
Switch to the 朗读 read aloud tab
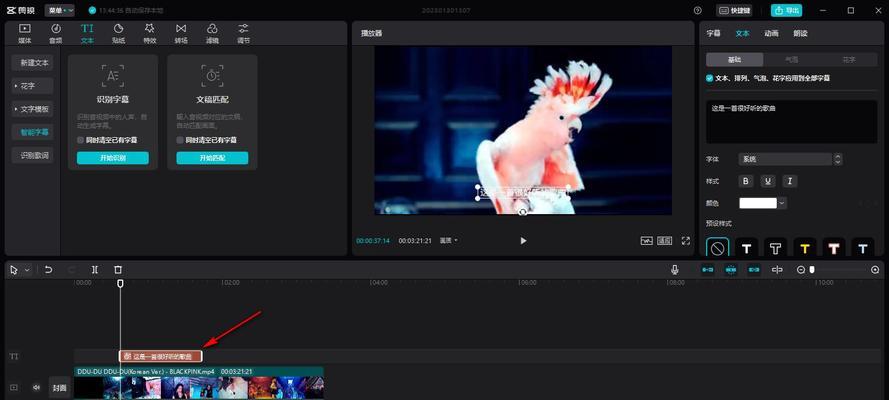[800, 33]
